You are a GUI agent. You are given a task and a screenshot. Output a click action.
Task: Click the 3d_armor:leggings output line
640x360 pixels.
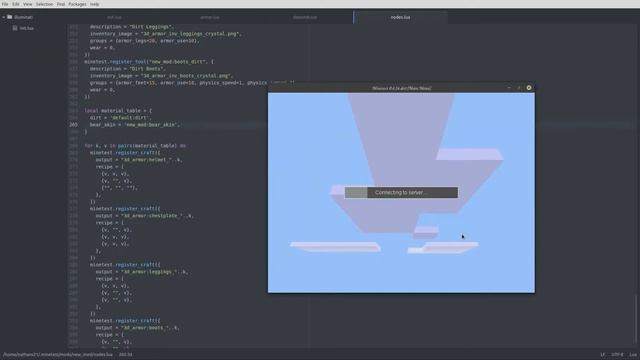click(x=142, y=272)
